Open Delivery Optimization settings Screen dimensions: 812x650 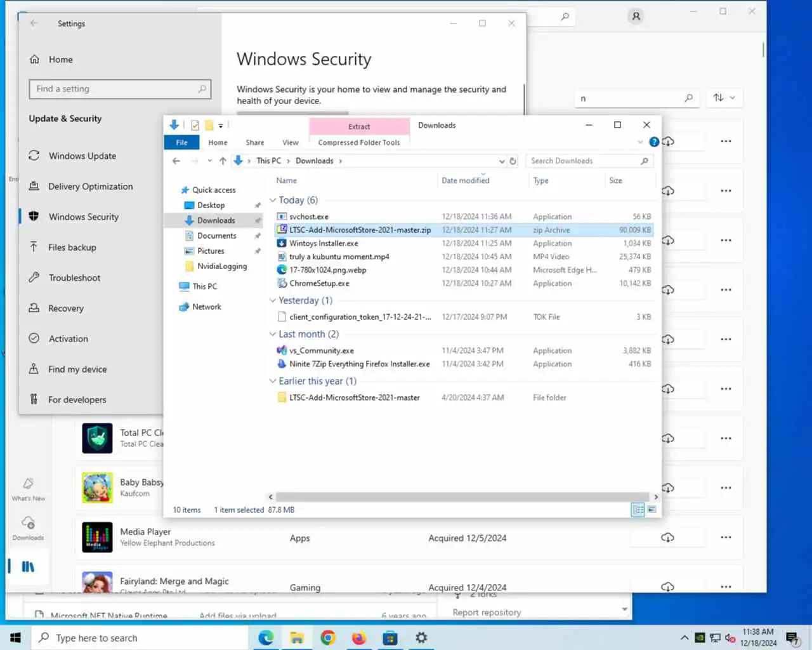click(91, 186)
